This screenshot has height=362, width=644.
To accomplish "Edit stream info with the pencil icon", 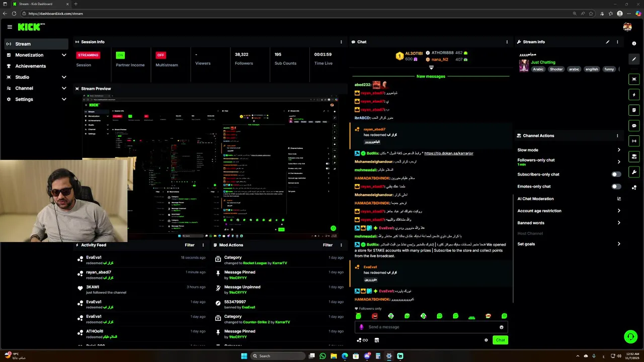I will point(607,42).
